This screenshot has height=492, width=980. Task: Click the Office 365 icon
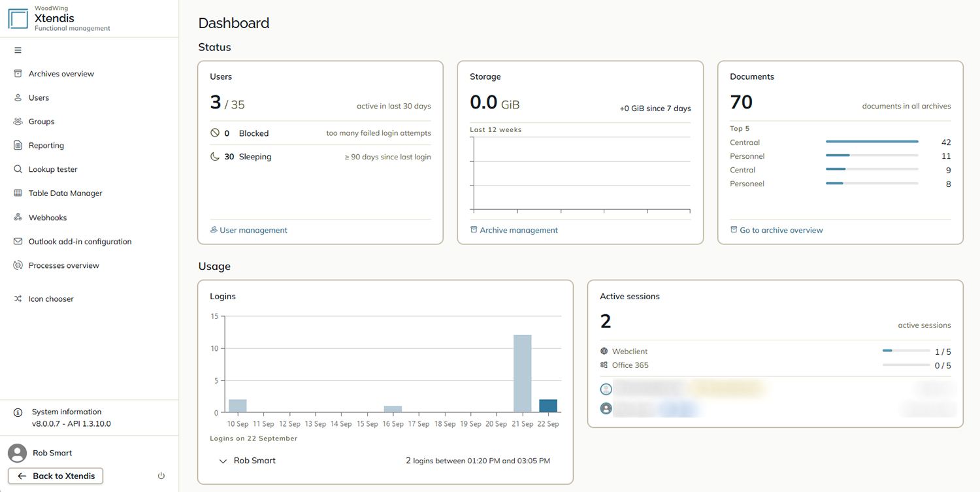click(x=604, y=365)
